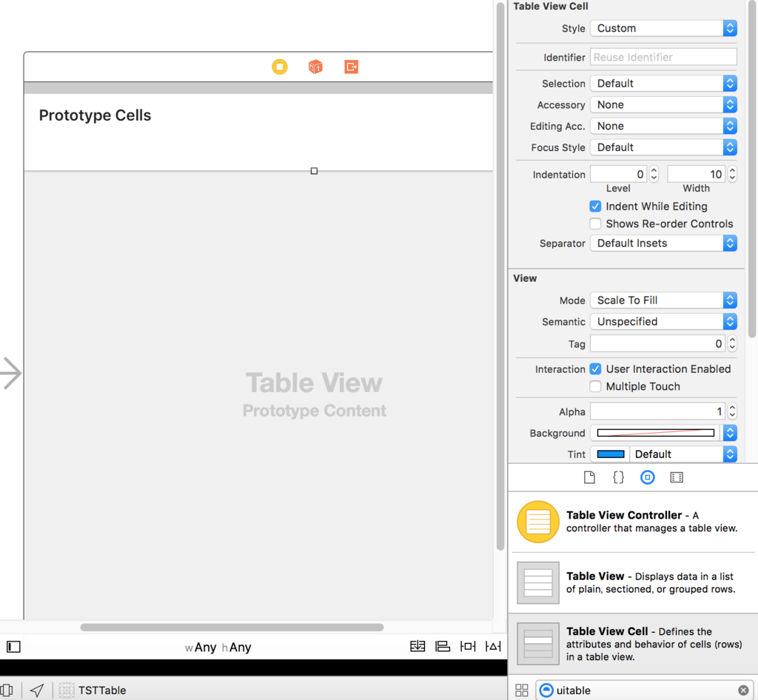Show the Media library tab
This screenshot has height=700, width=758.
pos(677,478)
